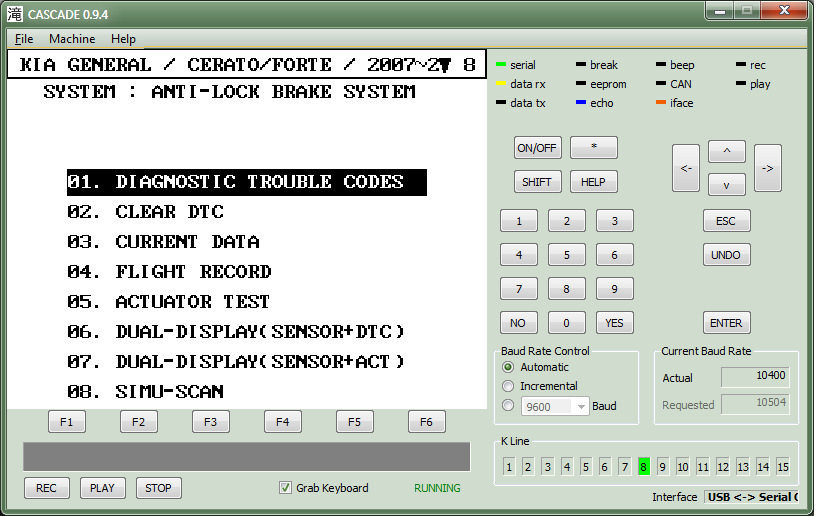
Task: Click the down arrow keypad button
Action: (727, 185)
